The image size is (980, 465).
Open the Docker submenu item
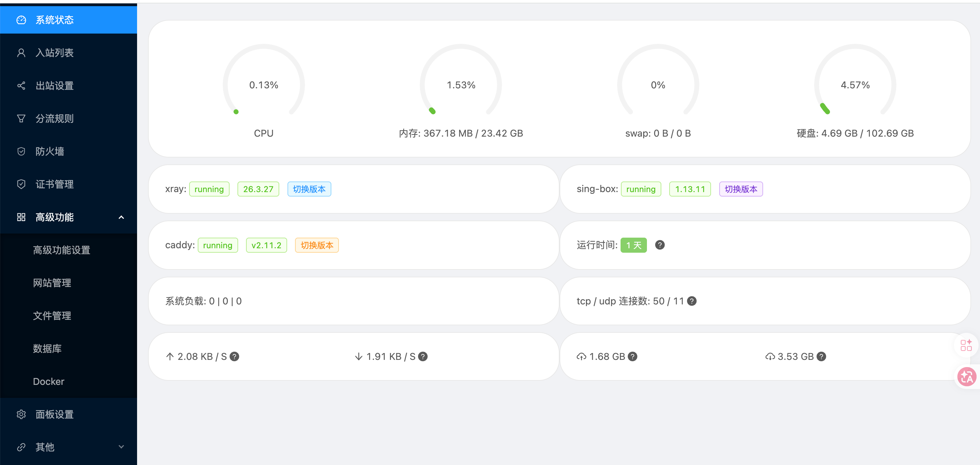coord(48,381)
